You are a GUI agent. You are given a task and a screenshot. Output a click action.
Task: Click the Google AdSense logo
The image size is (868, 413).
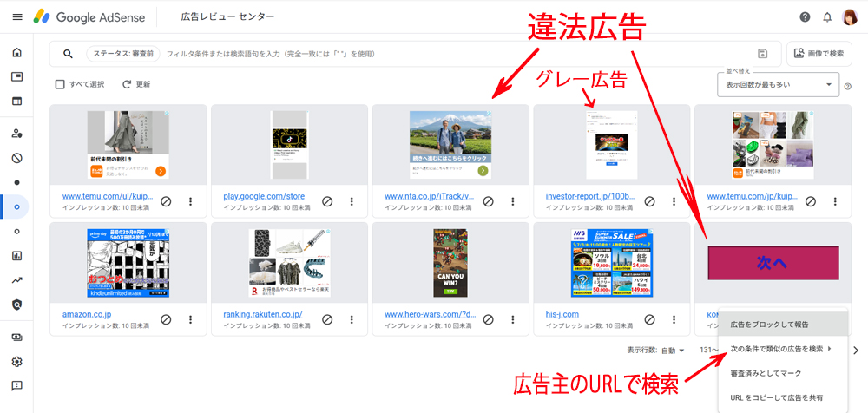click(x=89, y=17)
